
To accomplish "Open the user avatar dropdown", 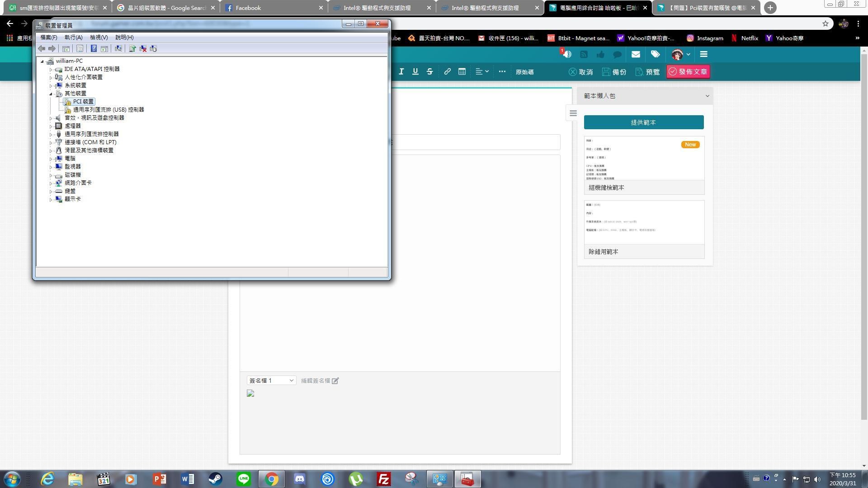I will (681, 54).
